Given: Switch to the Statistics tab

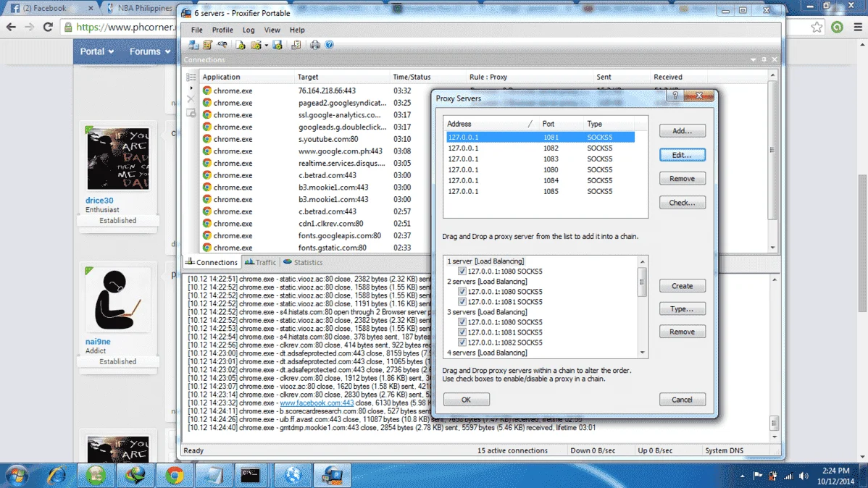Looking at the screenshot, I should [x=303, y=262].
